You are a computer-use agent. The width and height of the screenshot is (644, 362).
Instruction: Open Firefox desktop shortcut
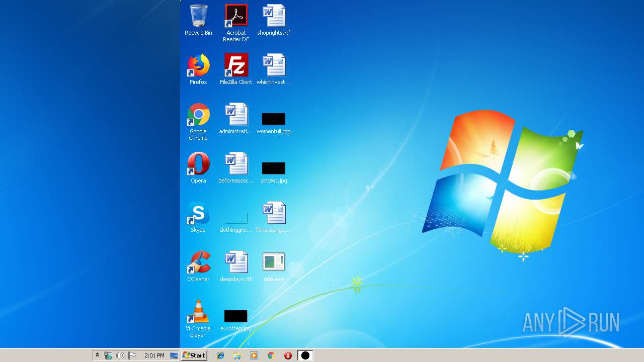point(198,69)
